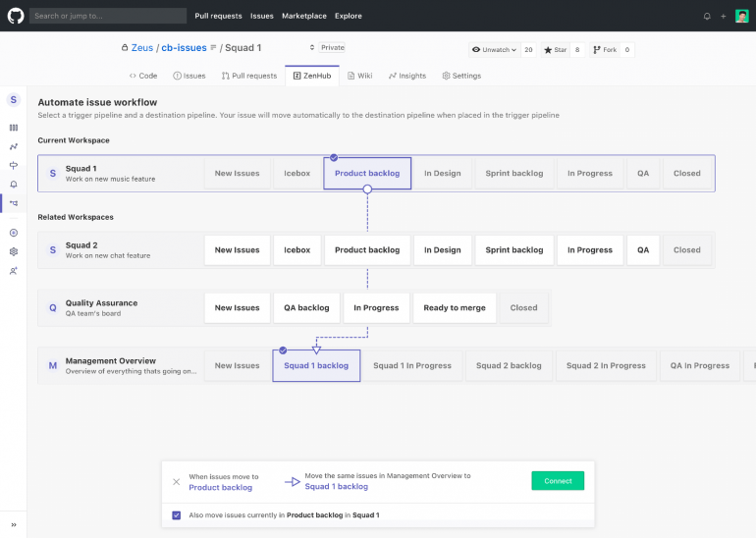Select Squad 2 backlog pipeline in Management Overview

[509, 365]
